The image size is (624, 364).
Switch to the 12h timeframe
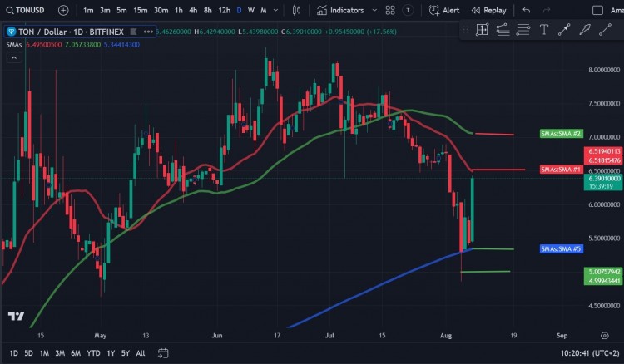[224, 10]
